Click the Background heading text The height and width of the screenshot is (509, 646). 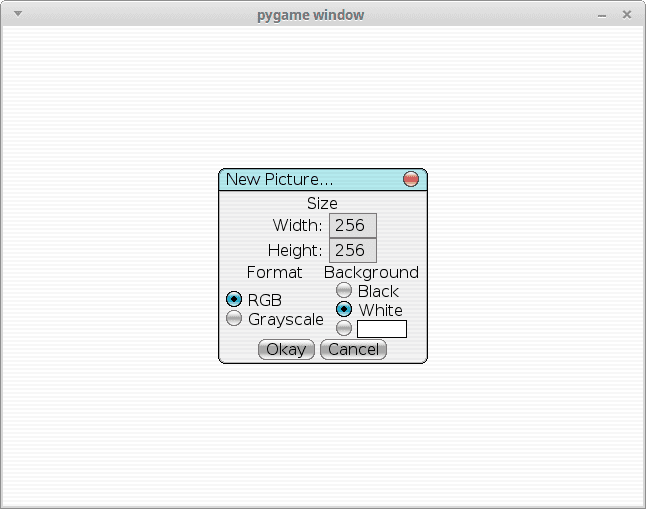click(372, 273)
